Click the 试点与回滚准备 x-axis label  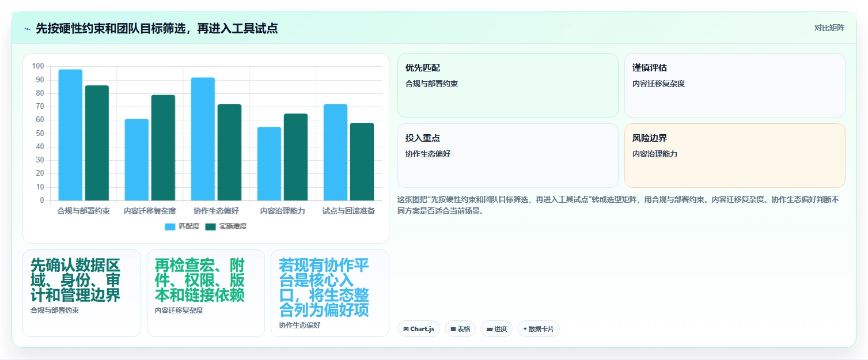348,211
